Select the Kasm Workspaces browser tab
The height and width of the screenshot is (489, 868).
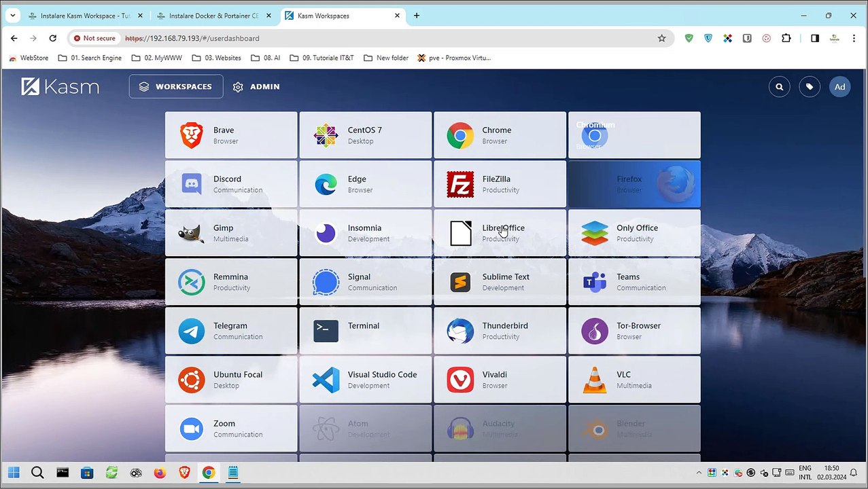click(x=343, y=16)
